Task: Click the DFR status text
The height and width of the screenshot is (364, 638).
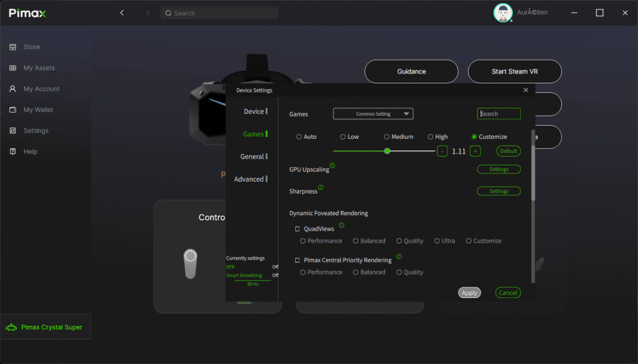Action: (231, 267)
